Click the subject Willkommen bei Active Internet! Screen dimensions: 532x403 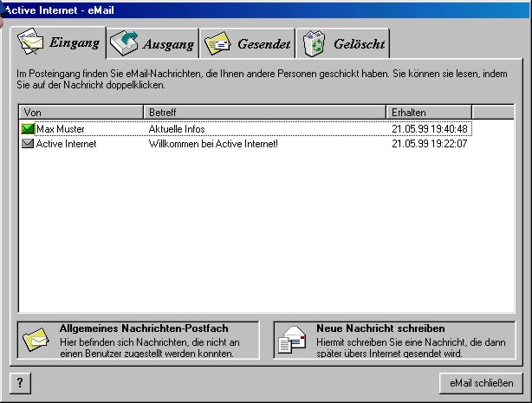pyautogui.click(x=213, y=144)
